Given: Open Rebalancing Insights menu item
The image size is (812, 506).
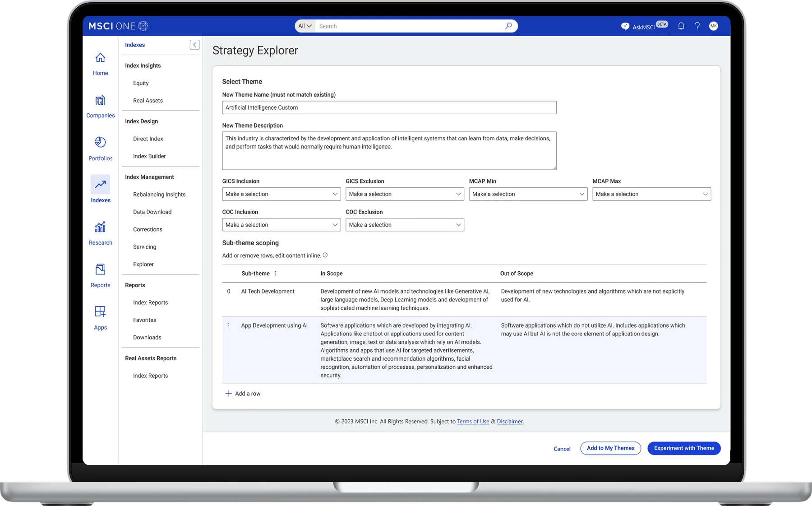Looking at the screenshot, I should click(x=159, y=195).
